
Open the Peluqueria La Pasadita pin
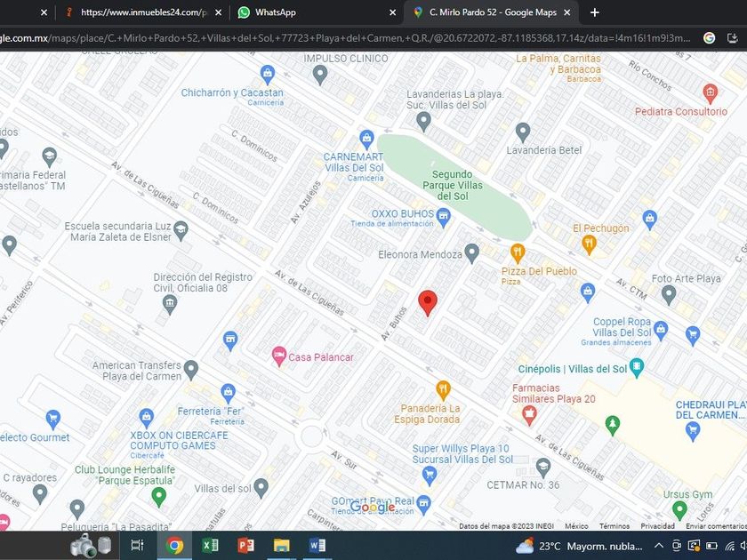point(77,510)
